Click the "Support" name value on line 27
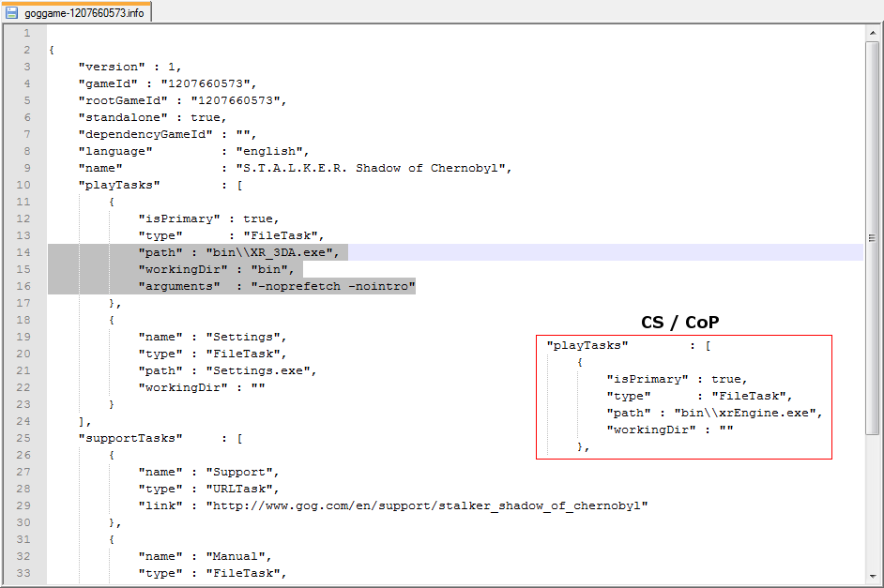 pos(239,472)
